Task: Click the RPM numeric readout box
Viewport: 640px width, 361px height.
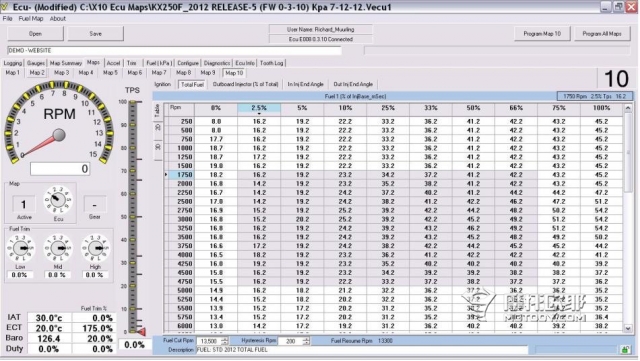Action: (x=60, y=169)
